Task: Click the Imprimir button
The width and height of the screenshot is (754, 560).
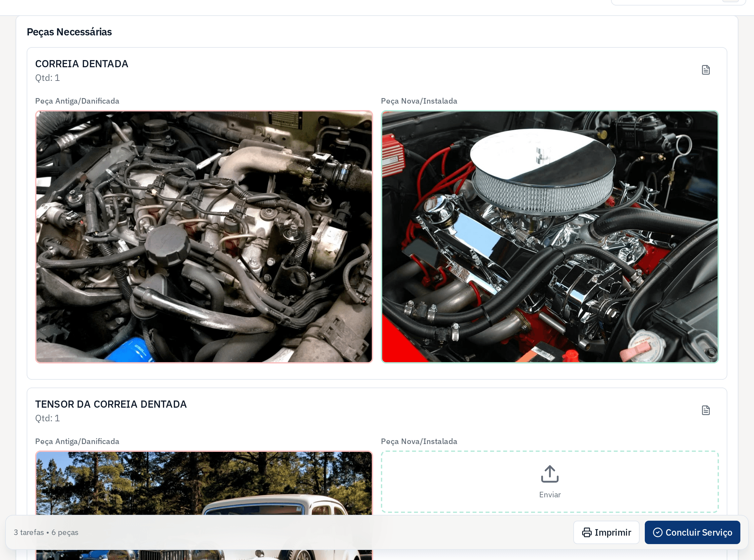Action: click(x=606, y=532)
